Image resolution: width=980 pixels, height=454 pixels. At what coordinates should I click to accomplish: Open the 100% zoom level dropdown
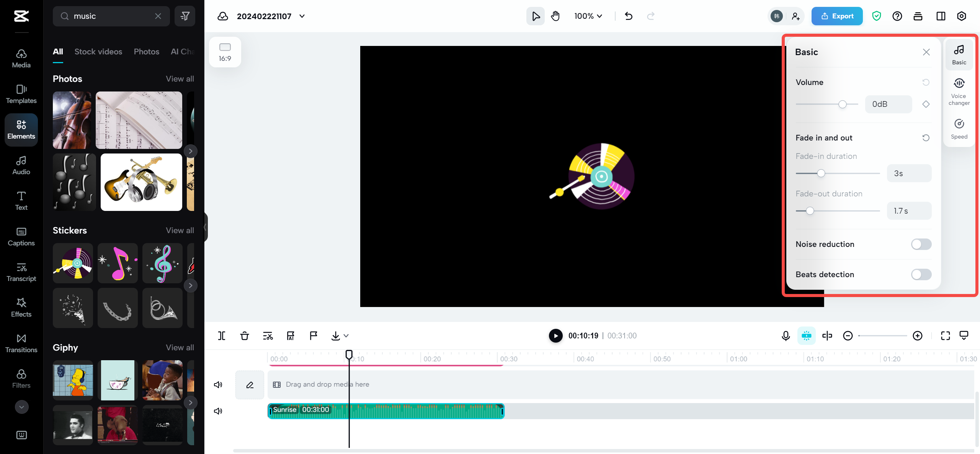[588, 16]
